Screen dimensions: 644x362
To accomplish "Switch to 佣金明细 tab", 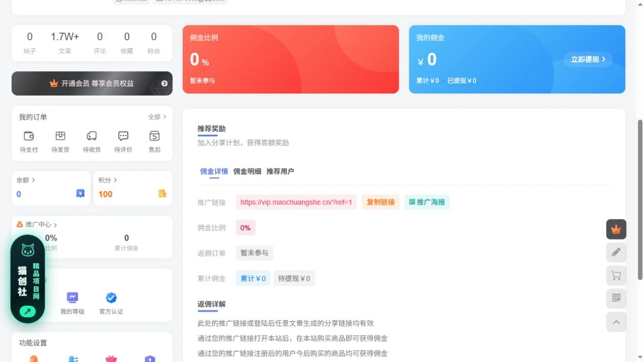I will pyautogui.click(x=247, y=172).
